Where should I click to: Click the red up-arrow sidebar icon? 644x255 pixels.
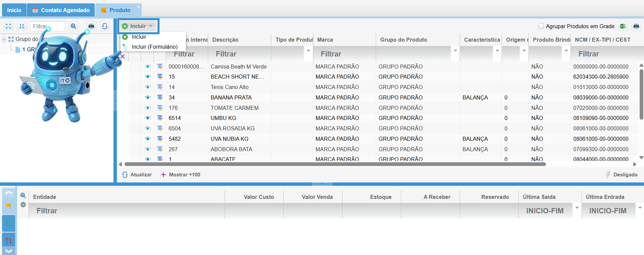9,241
